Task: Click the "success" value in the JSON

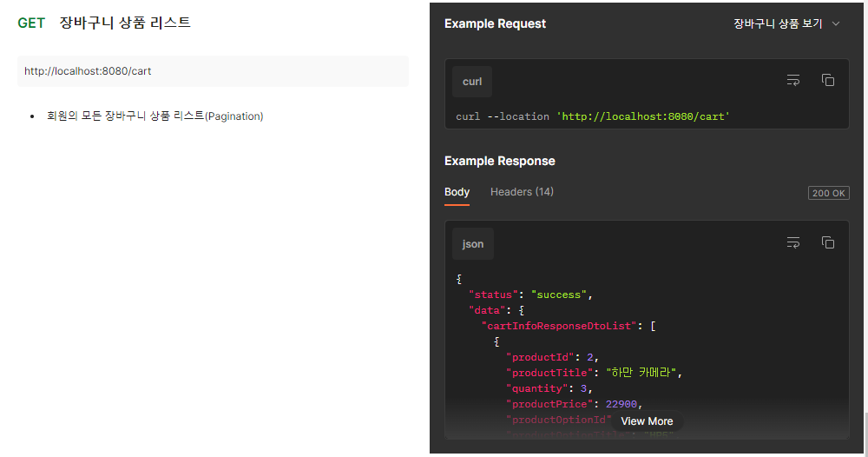Action: pos(559,295)
